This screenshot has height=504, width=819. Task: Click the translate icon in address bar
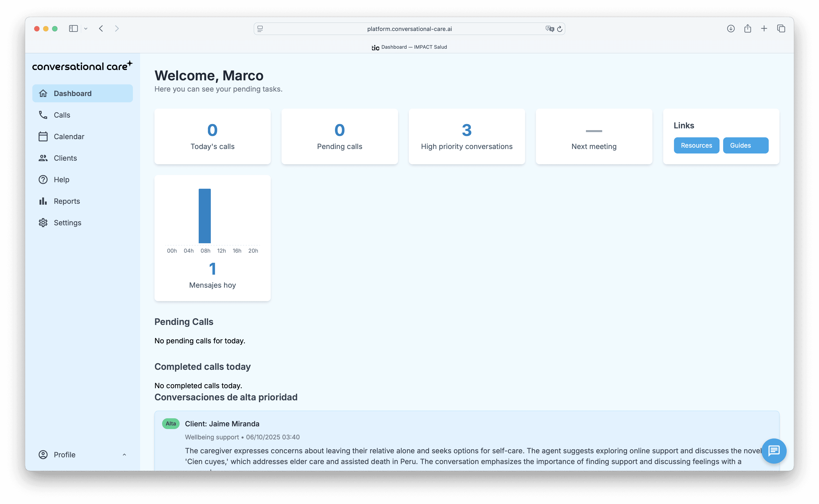pos(550,29)
